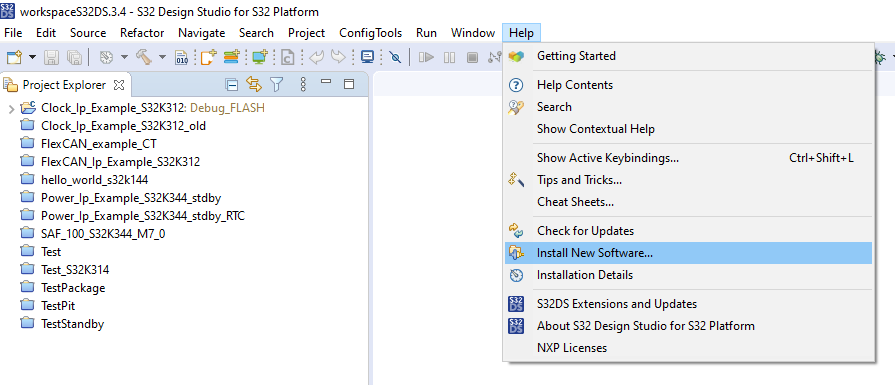895x385 pixels.
Task: Maximize the Project Explorer view
Action: tap(349, 84)
